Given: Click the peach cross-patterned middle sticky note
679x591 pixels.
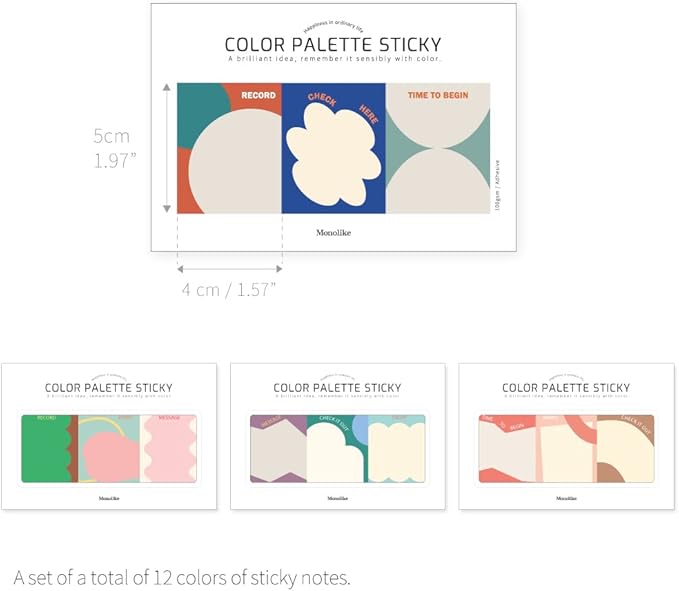Looking at the screenshot, I should coord(566,449).
